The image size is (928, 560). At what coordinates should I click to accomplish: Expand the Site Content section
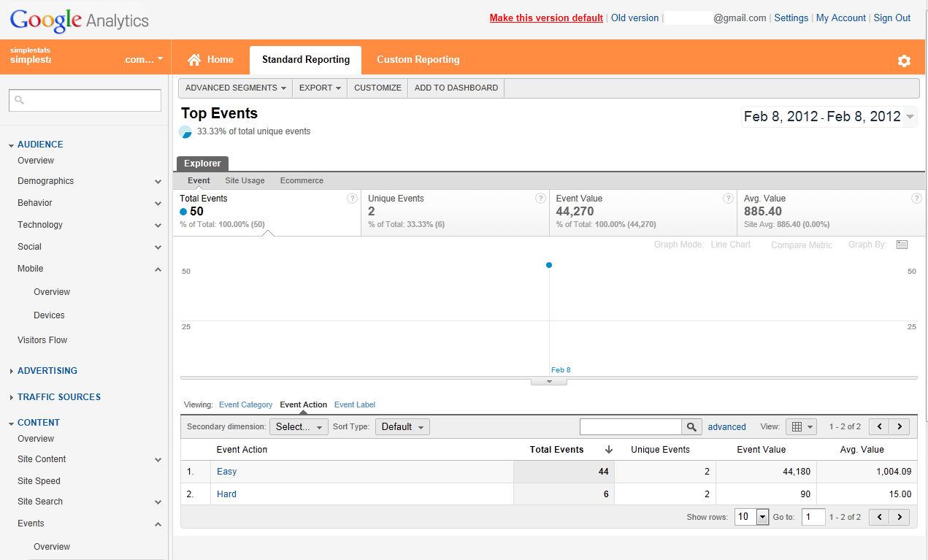(158, 460)
